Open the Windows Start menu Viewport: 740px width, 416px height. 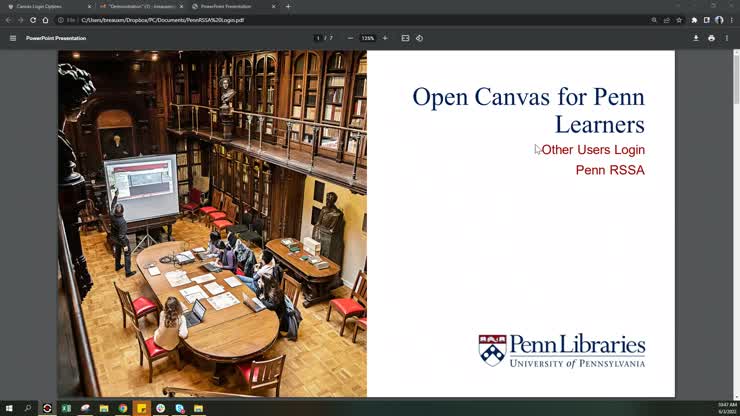8,408
